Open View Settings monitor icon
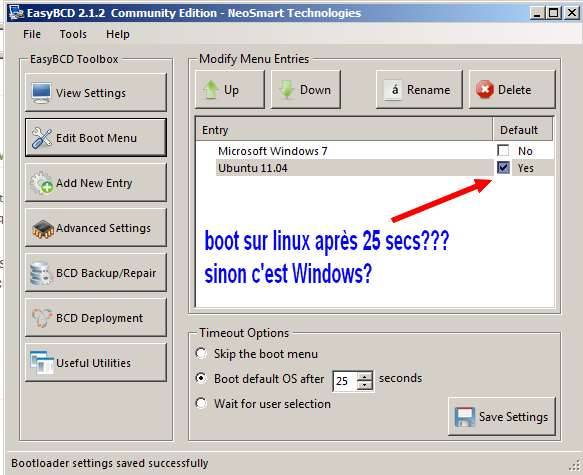The width and height of the screenshot is (583, 475). click(41, 93)
